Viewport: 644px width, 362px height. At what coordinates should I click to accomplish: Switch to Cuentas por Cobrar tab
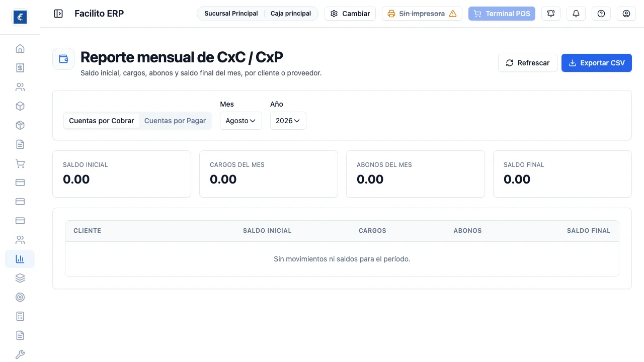[x=102, y=121]
